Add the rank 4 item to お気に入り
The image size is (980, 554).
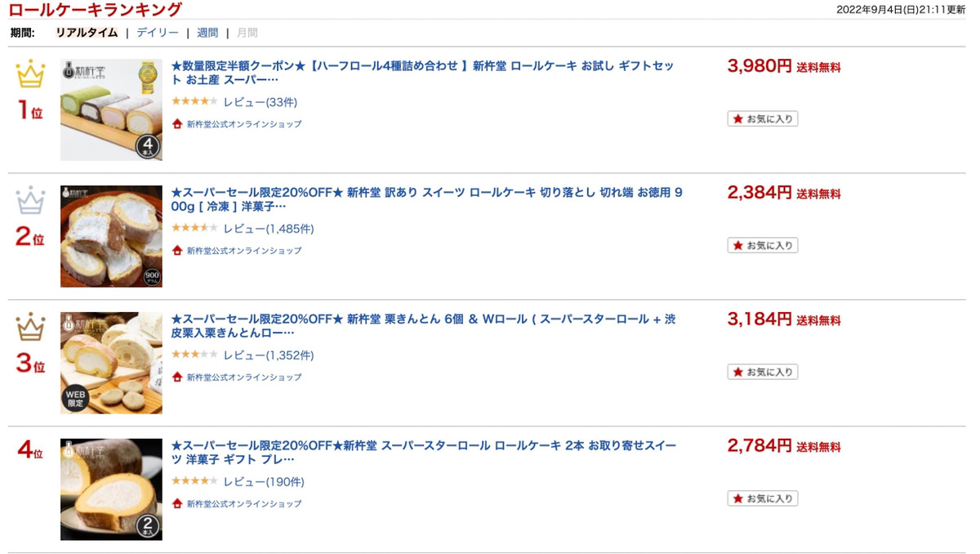tap(763, 498)
